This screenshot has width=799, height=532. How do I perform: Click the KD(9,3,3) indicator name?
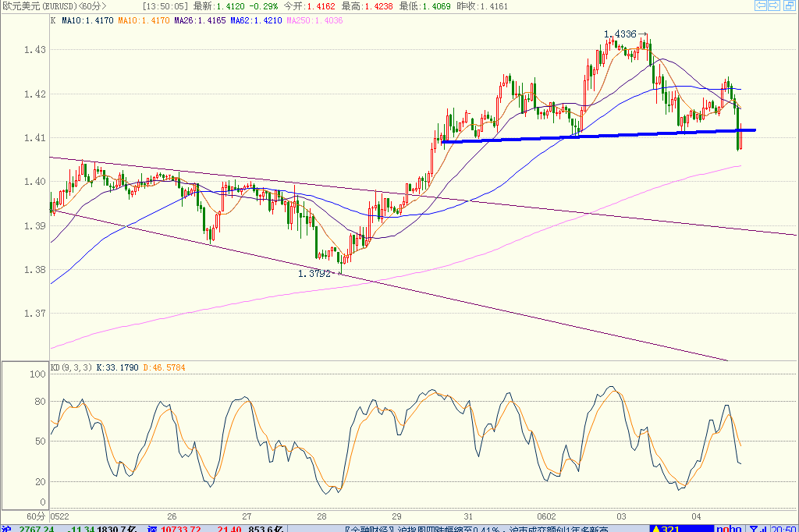click(x=71, y=367)
